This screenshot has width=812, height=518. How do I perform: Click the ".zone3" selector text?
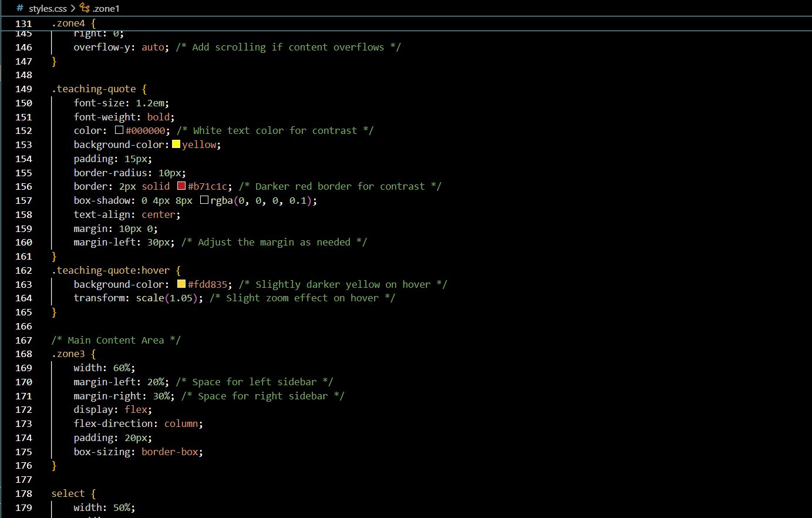68,354
